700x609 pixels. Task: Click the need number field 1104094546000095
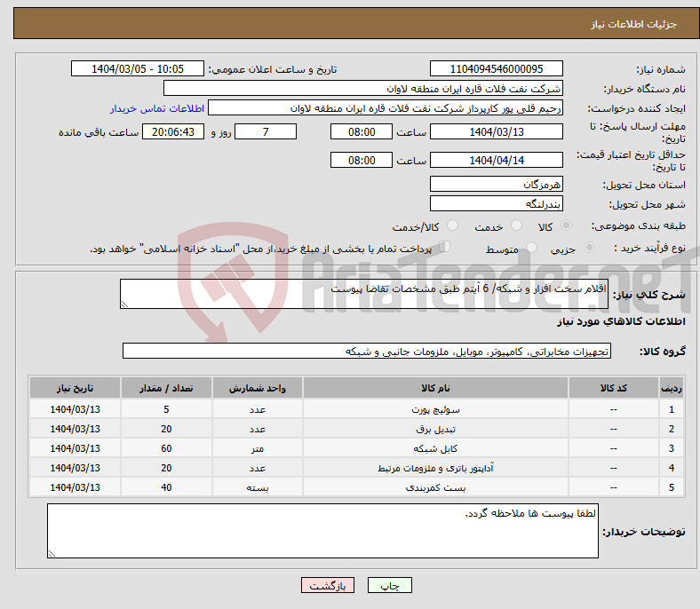(496, 68)
